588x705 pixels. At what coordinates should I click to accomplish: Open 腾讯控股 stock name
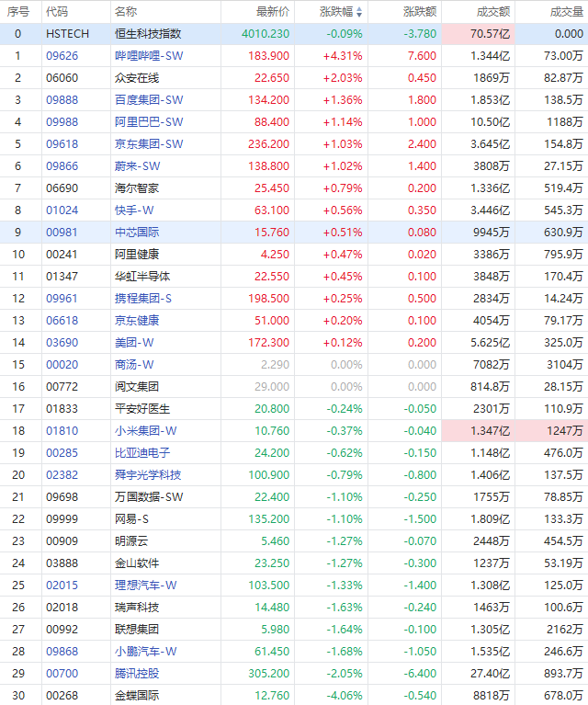(137, 673)
